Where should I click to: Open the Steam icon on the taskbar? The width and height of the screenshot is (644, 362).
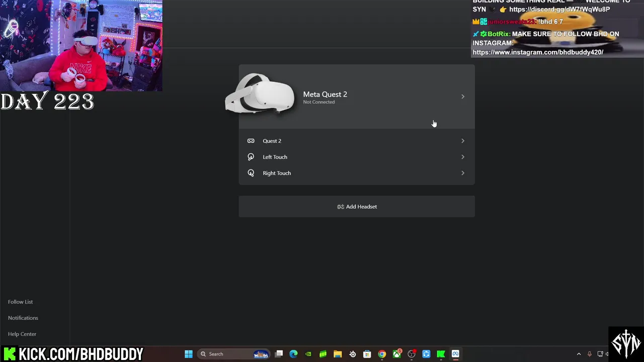(352, 354)
